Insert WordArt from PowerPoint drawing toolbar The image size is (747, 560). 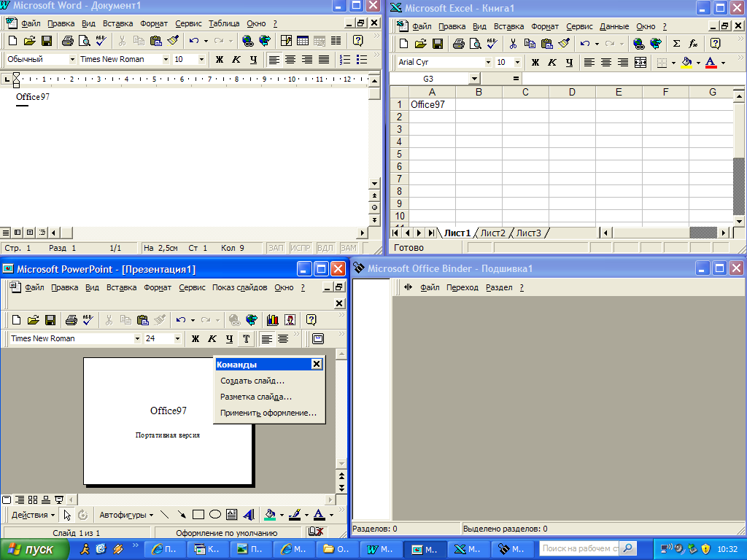pos(249,515)
